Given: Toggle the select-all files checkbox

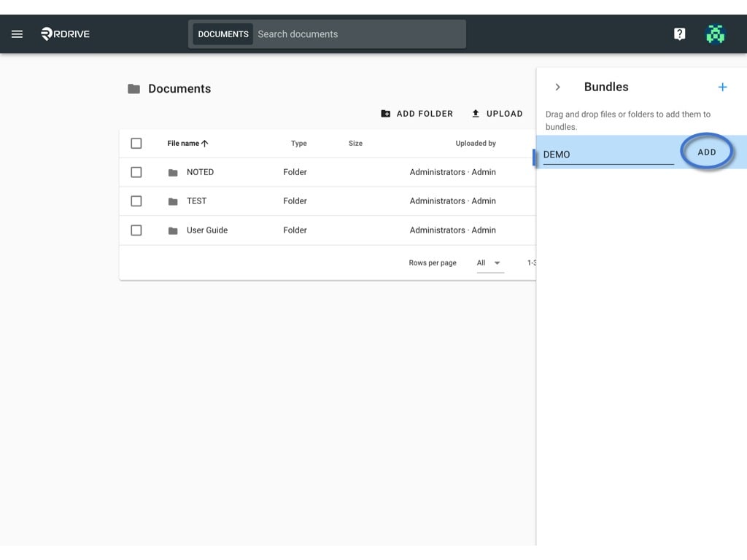Looking at the screenshot, I should coord(136,144).
